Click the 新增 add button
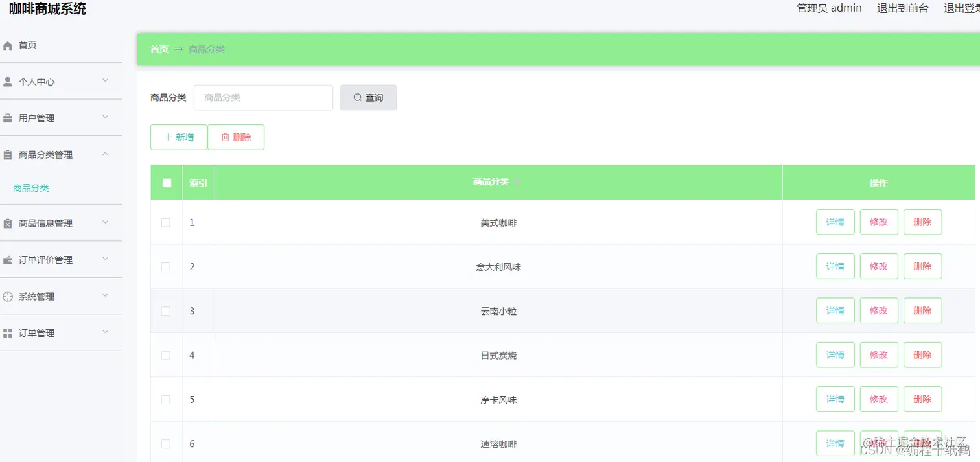980x462 pixels. 179,137
